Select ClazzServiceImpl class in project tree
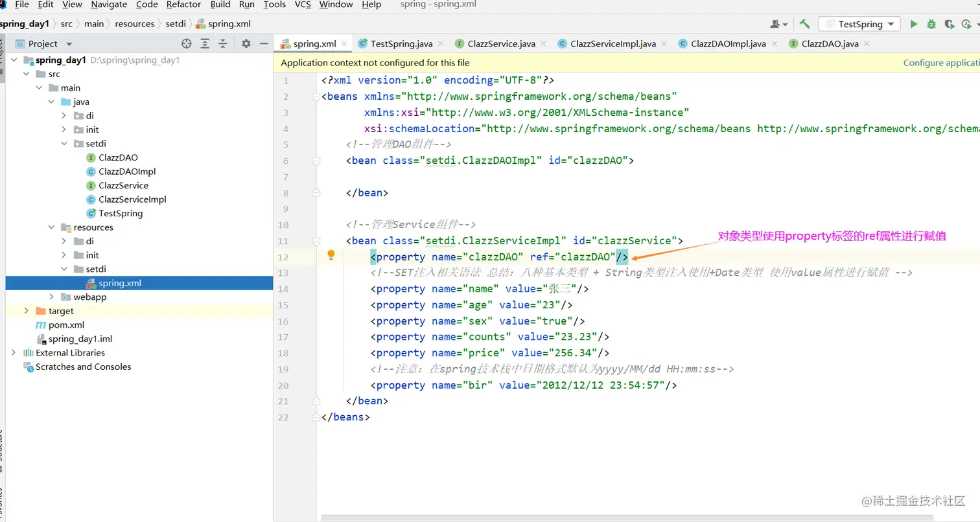Viewport: 980px width, 522px height. coord(132,199)
